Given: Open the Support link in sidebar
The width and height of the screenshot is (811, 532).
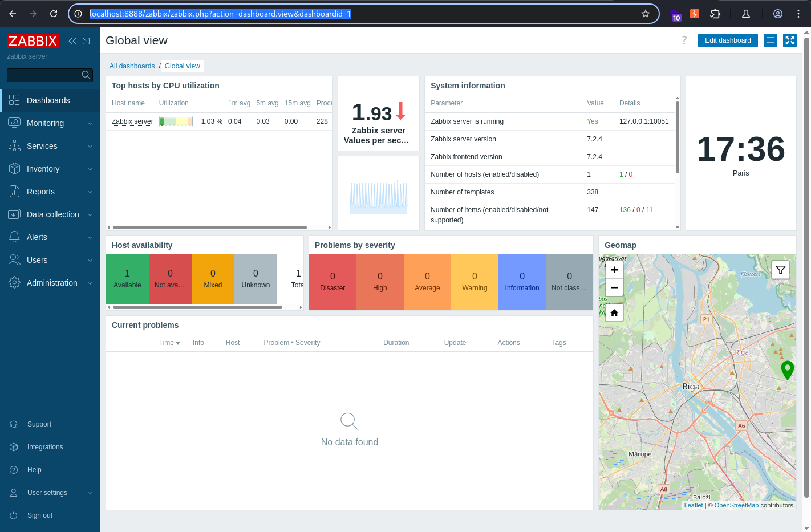Looking at the screenshot, I should (x=50, y=424).
